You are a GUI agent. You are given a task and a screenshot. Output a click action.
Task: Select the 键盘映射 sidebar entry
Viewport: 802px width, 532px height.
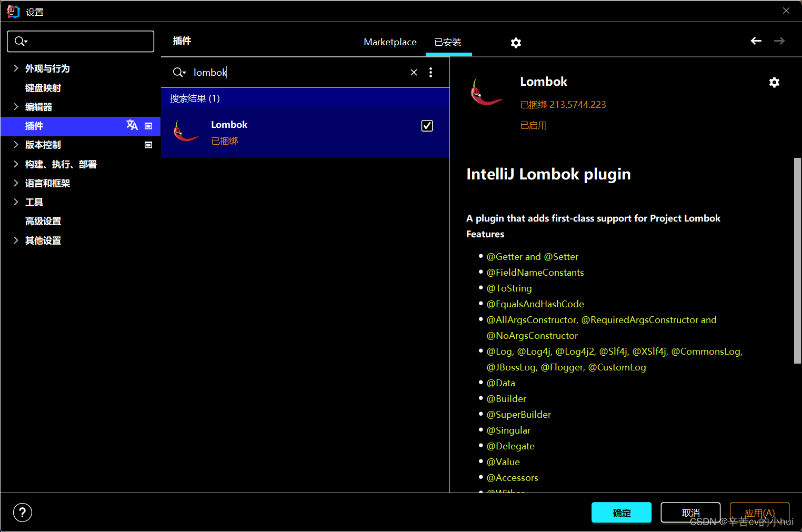pyautogui.click(x=43, y=87)
